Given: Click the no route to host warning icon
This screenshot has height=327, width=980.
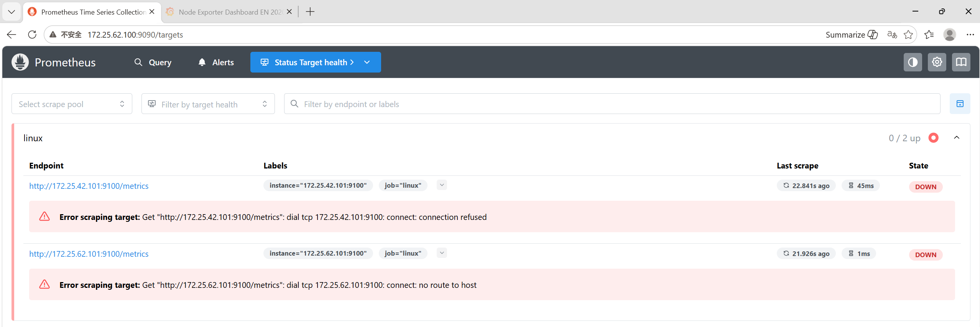Looking at the screenshot, I should [x=44, y=285].
